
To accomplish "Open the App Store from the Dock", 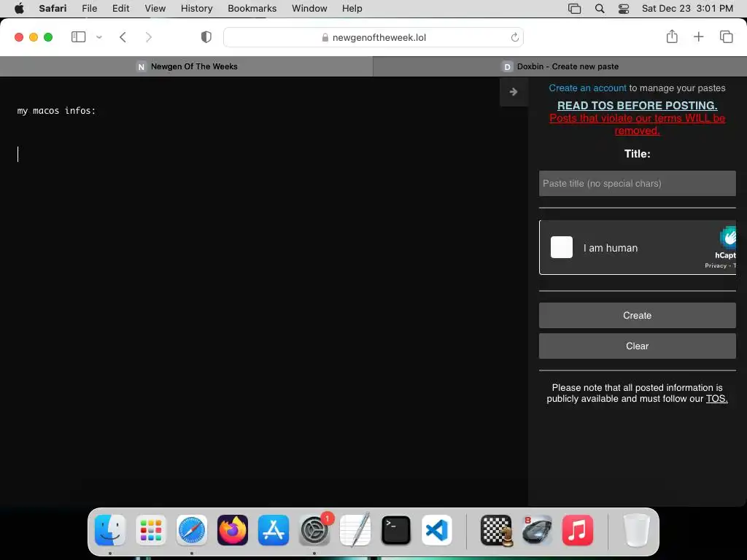I will pyautogui.click(x=274, y=530).
